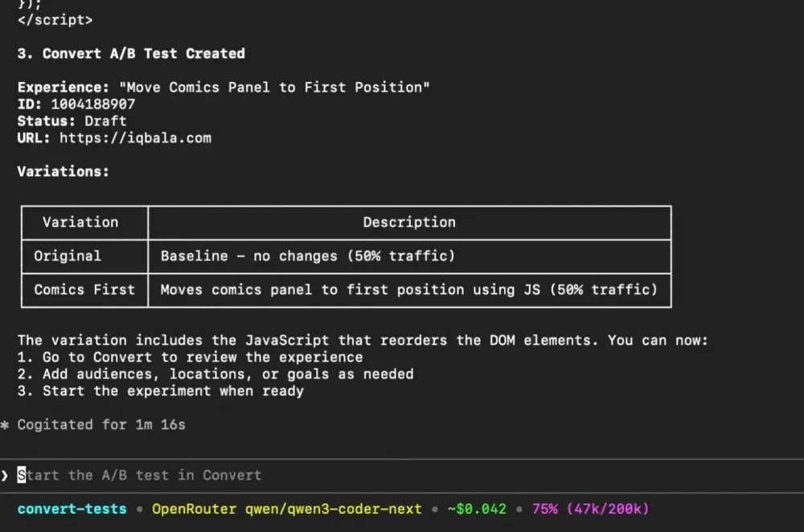Click the iqbala.com URL link
This screenshot has height=532, width=804.
(x=135, y=137)
